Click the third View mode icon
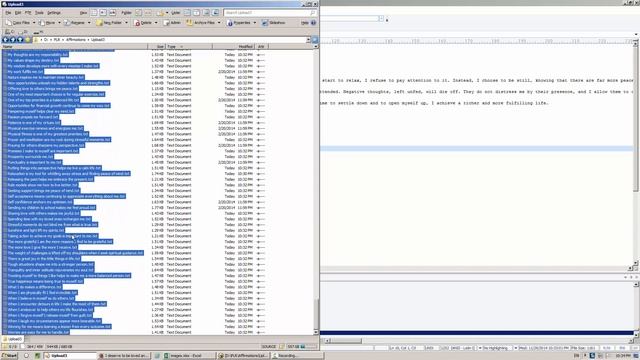The height and width of the screenshot is (360, 640). 113,13
